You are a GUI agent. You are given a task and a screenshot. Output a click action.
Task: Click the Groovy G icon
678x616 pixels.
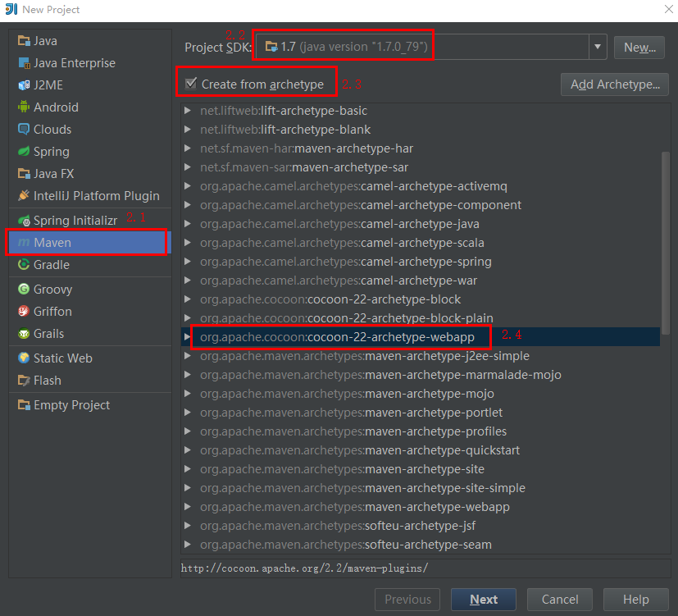click(24, 289)
